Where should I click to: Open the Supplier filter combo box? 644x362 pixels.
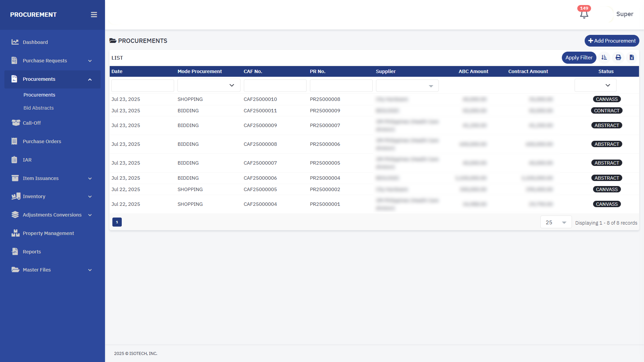[407, 86]
